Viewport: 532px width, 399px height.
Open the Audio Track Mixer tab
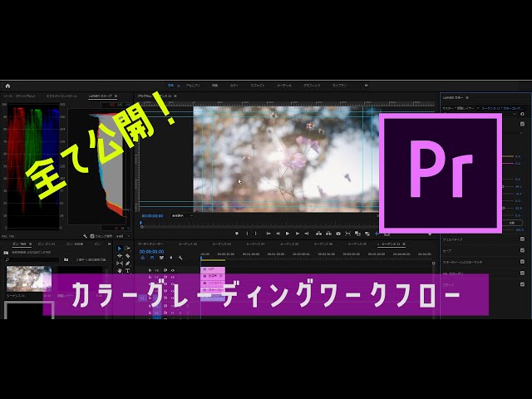click(150, 244)
